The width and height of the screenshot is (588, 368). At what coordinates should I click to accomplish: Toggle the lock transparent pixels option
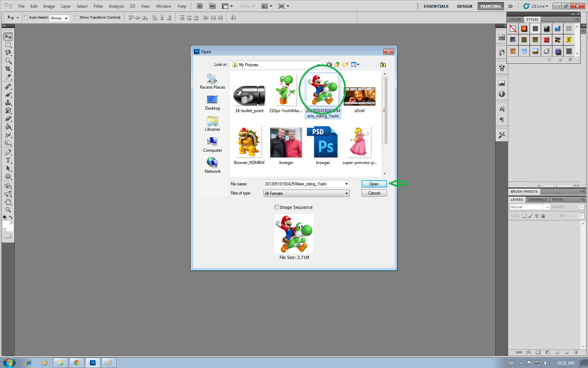click(524, 216)
